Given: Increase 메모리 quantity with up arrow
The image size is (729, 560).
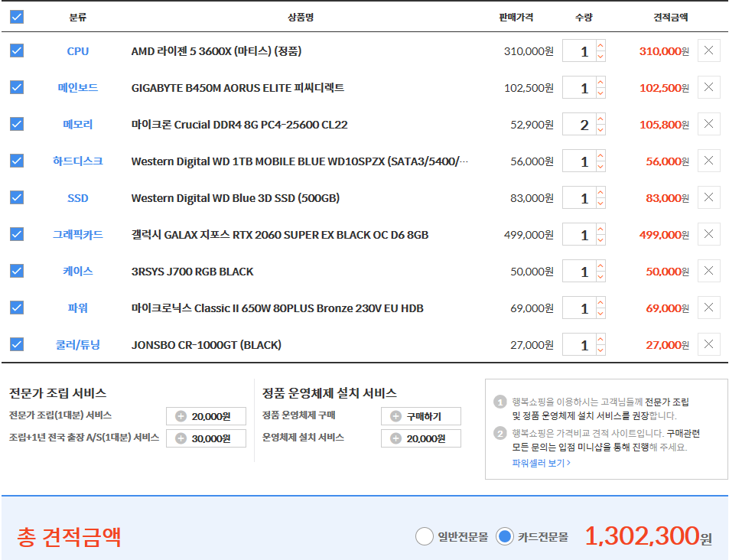Looking at the screenshot, I should click(600, 119).
